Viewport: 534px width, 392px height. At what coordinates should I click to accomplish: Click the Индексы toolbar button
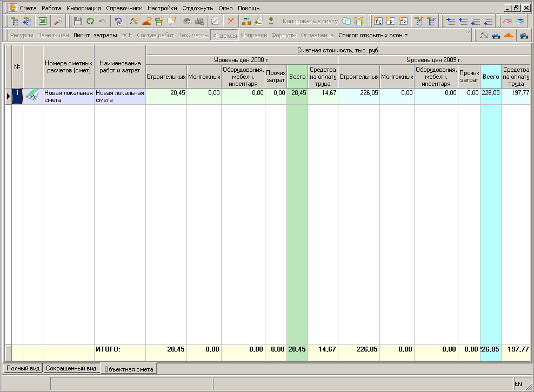pyautogui.click(x=224, y=36)
